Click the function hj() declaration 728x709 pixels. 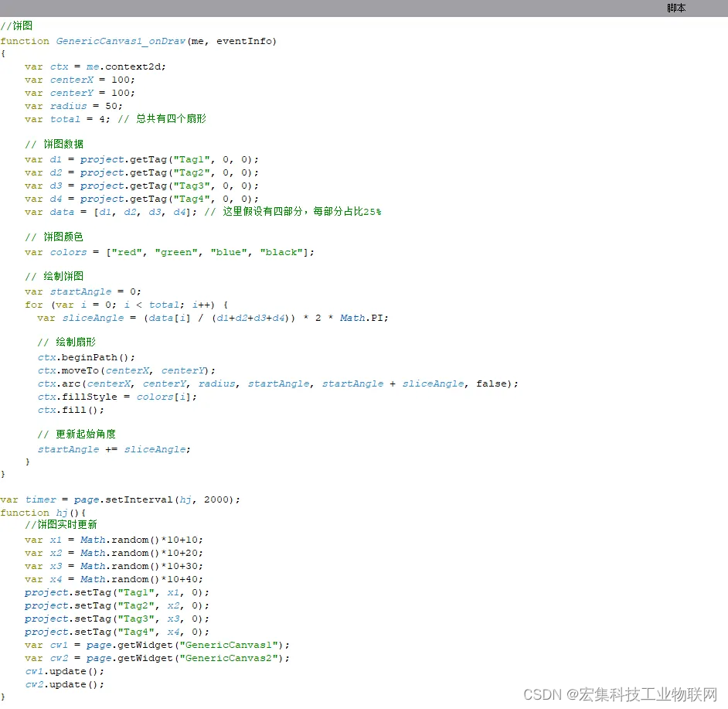click(x=43, y=512)
